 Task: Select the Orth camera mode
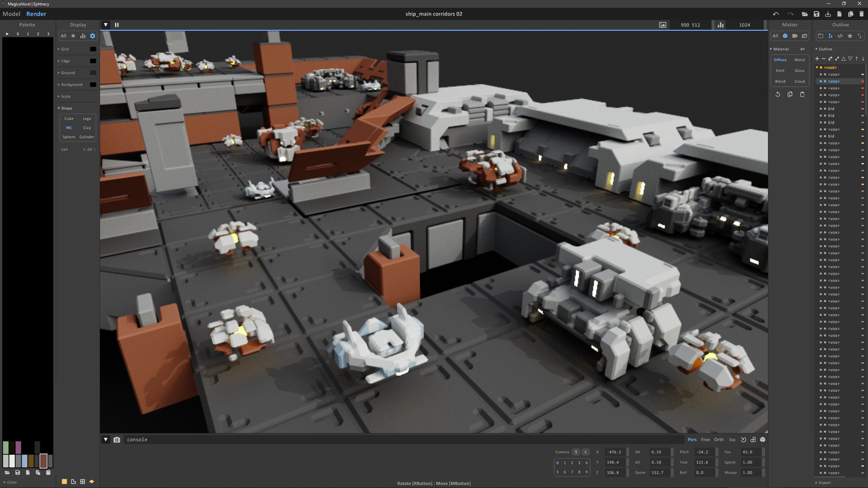pyautogui.click(x=719, y=440)
